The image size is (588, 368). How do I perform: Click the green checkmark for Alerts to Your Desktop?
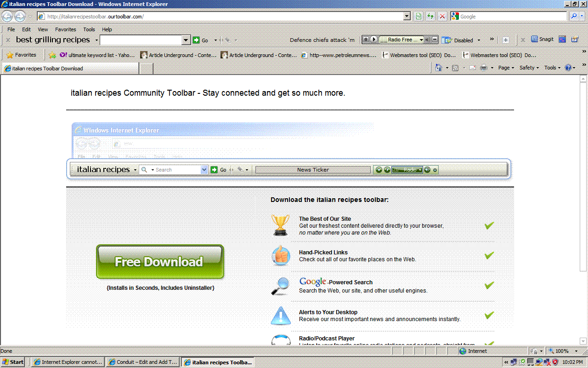(489, 315)
